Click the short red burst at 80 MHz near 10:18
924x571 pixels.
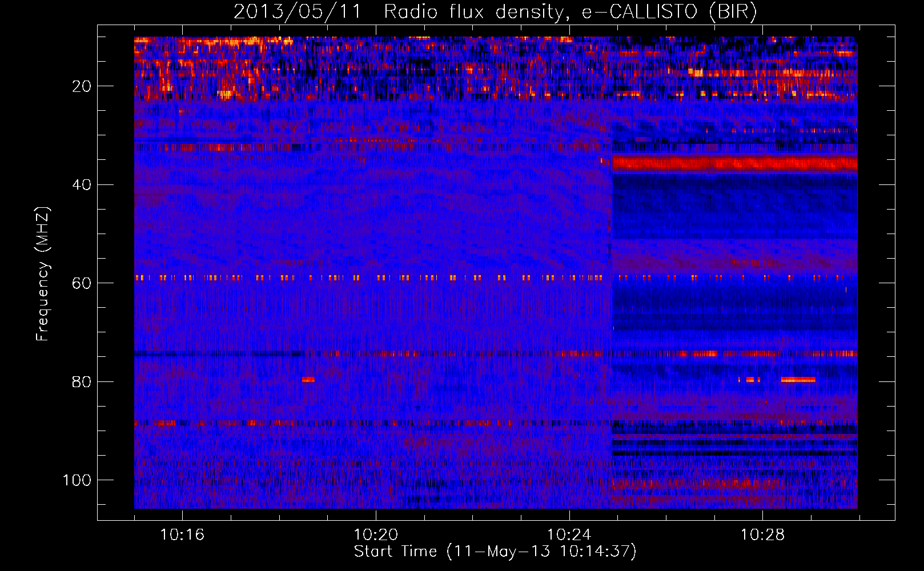tap(308, 380)
